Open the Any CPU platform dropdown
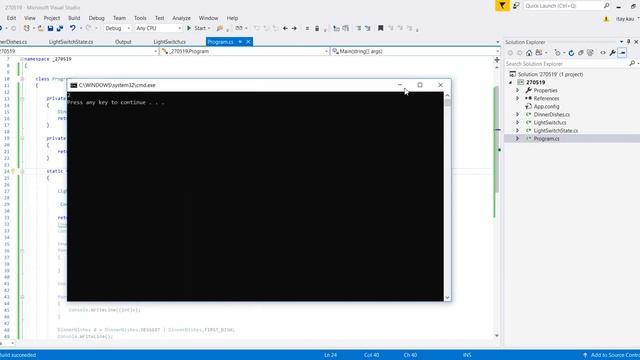Screen dimensions: 640x360 tap(158, 28)
